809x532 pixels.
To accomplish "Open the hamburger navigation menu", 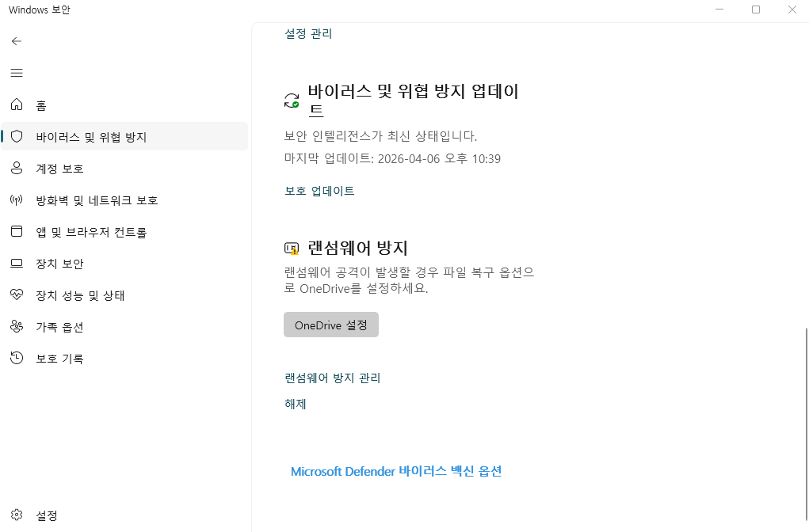I will coord(17,73).
